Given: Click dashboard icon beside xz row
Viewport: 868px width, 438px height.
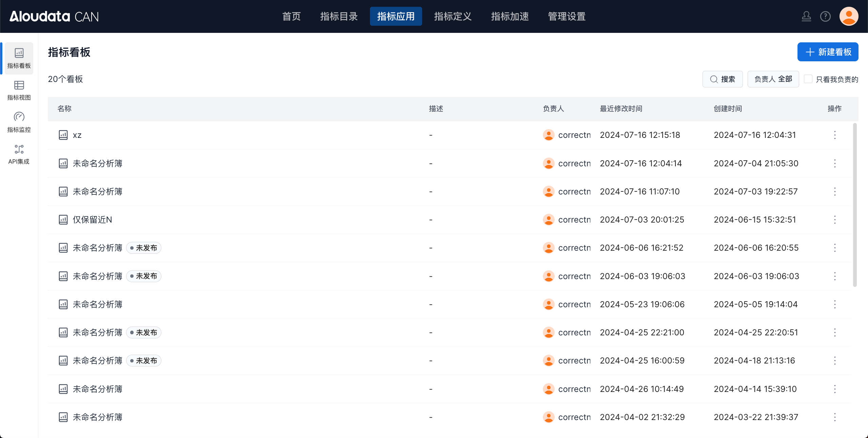Looking at the screenshot, I should click(63, 135).
